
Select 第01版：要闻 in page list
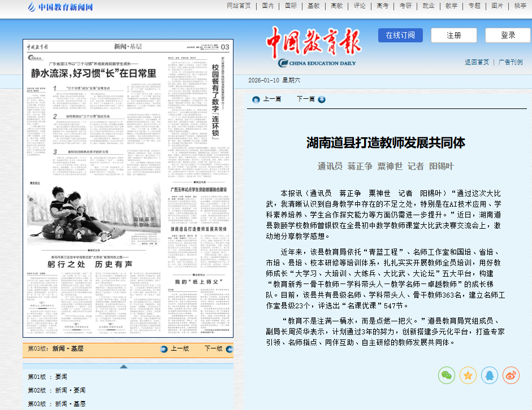(x=47, y=377)
